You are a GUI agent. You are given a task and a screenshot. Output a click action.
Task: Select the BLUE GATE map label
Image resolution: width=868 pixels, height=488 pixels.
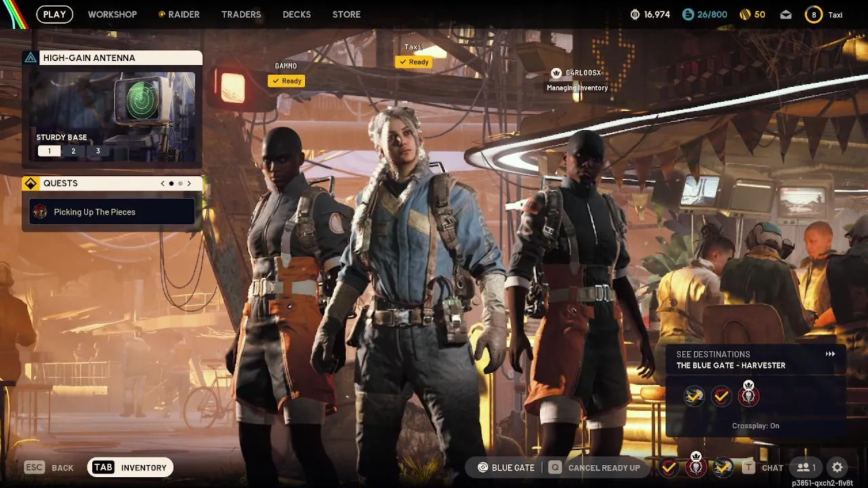[x=513, y=468]
